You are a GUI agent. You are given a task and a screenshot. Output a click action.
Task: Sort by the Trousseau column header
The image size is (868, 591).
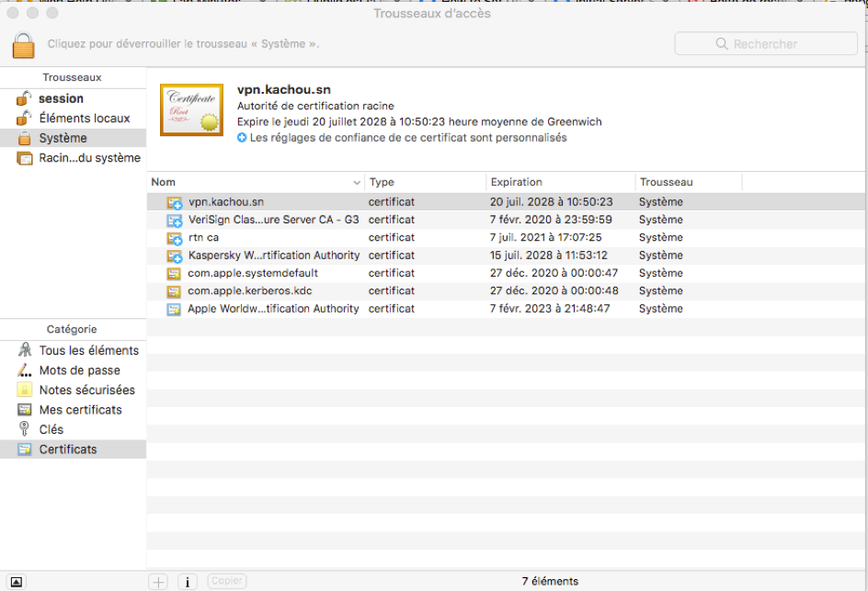pyautogui.click(x=689, y=182)
